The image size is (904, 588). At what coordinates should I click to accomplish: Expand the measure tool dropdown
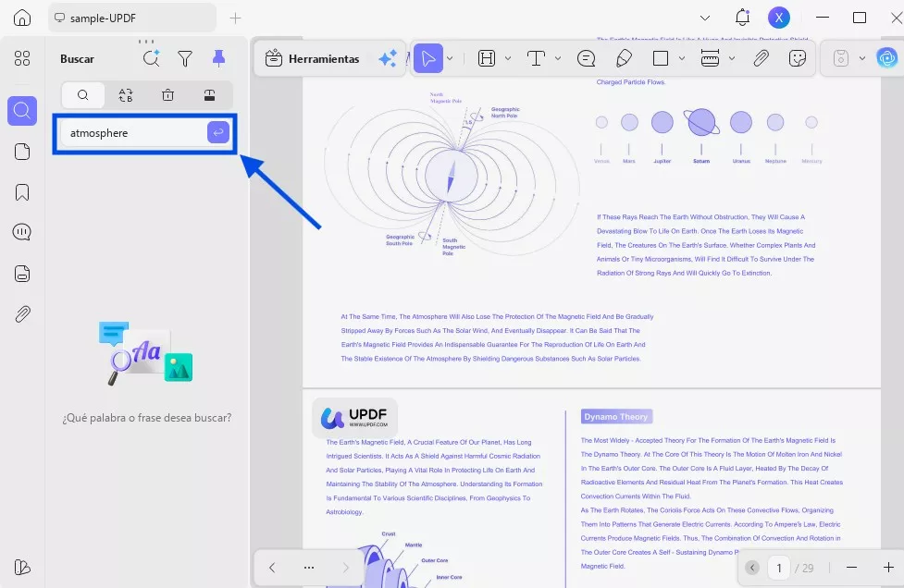tap(732, 58)
